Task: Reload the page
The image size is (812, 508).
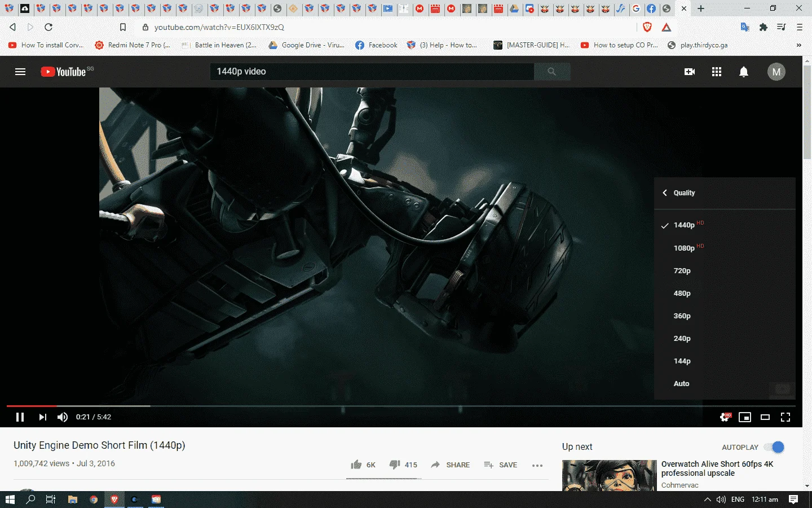Action: coord(48,27)
